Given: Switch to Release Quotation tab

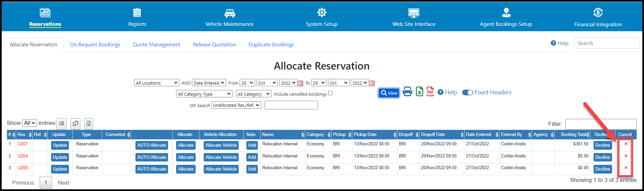Looking at the screenshot, I should pyautogui.click(x=214, y=44).
